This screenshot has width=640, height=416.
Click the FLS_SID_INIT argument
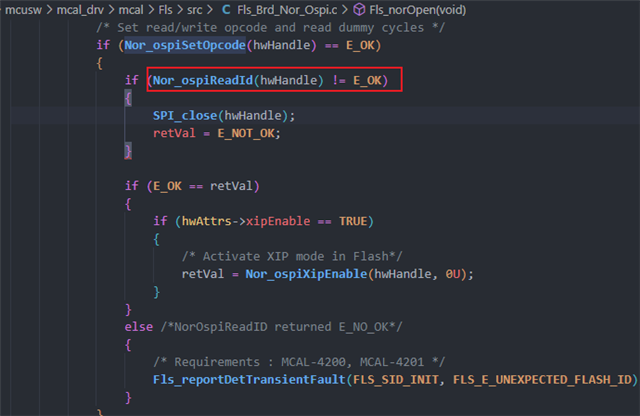tap(396, 380)
